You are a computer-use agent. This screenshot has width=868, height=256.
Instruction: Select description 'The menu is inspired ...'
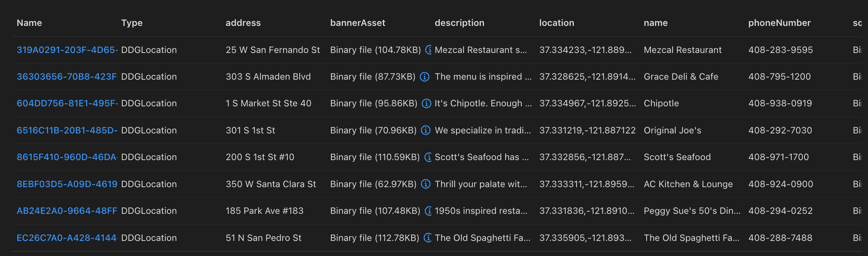coord(483,77)
